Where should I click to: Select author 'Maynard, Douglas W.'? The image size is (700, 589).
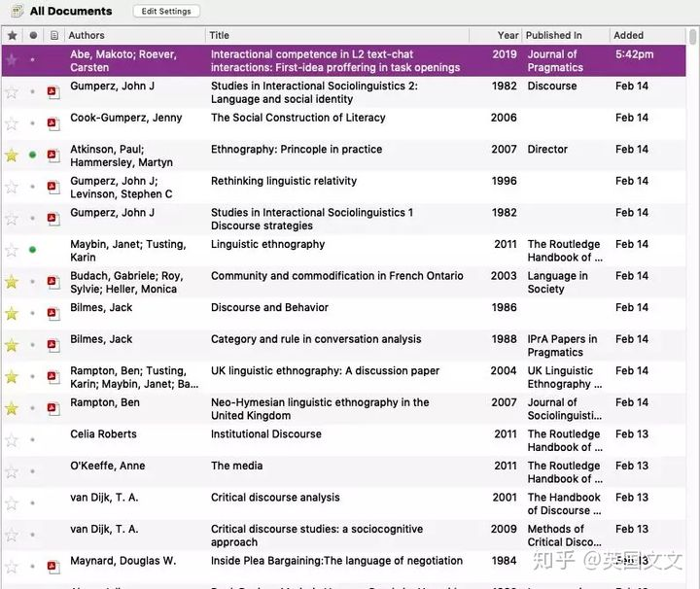(x=123, y=561)
